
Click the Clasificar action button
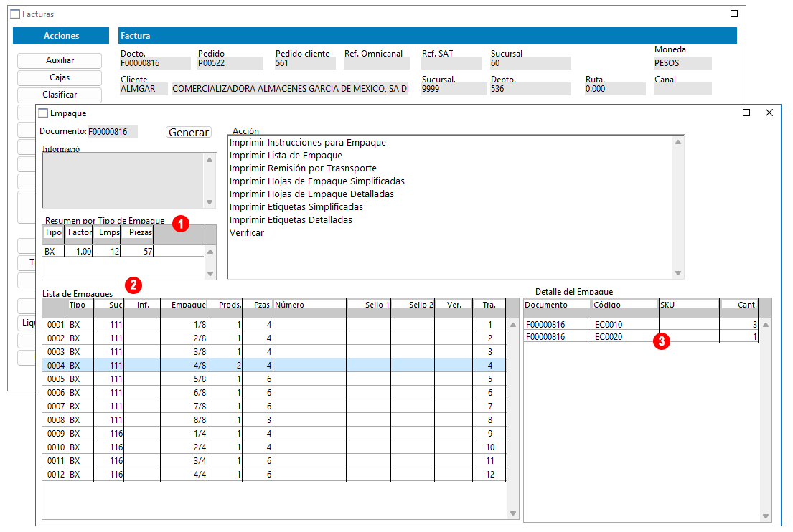[x=60, y=95]
